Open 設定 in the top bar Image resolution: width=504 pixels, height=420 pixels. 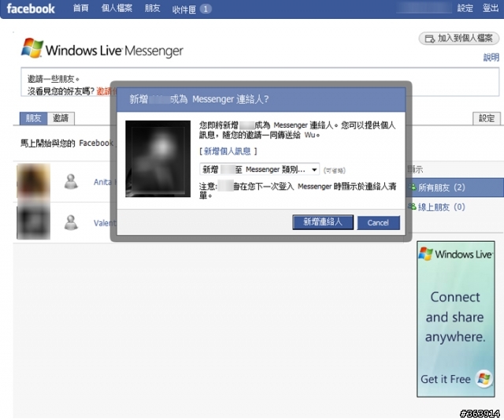pos(465,8)
